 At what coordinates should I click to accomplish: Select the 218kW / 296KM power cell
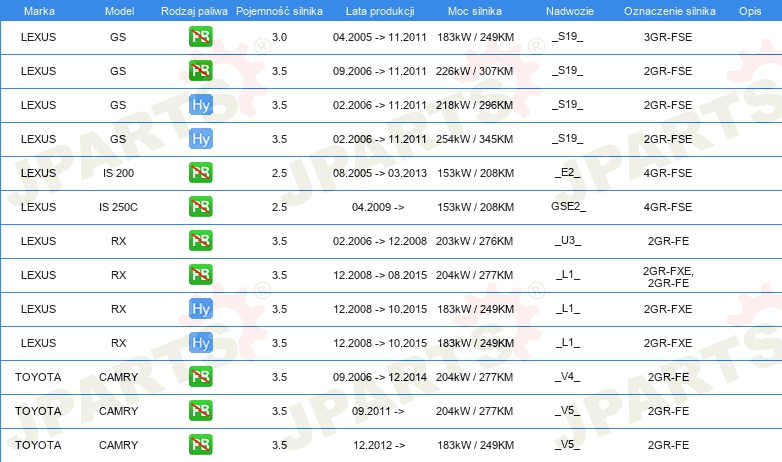(x=474, y=105)
